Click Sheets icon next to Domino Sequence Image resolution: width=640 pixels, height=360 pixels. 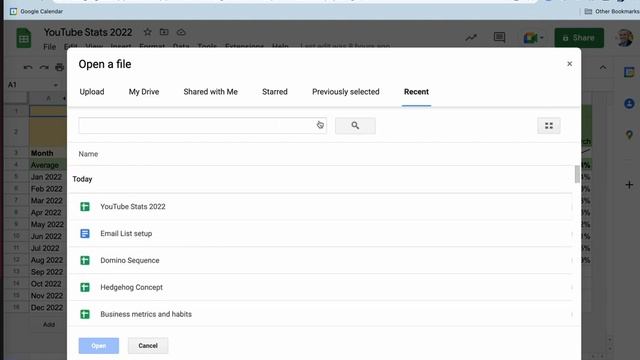(x=85, y=260)
